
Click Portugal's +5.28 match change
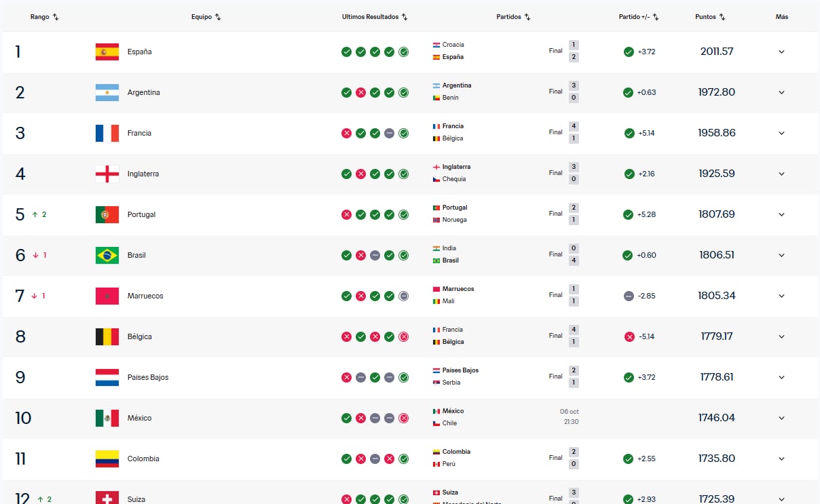point(646,214)
